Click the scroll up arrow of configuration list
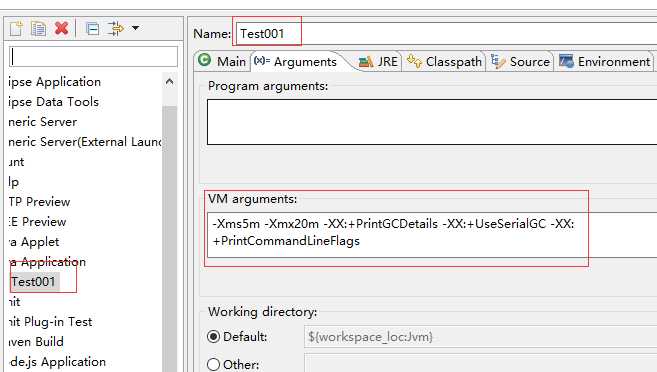Image resolution: width=657 pixels, height=372 pixels. (x=169, y=82)
